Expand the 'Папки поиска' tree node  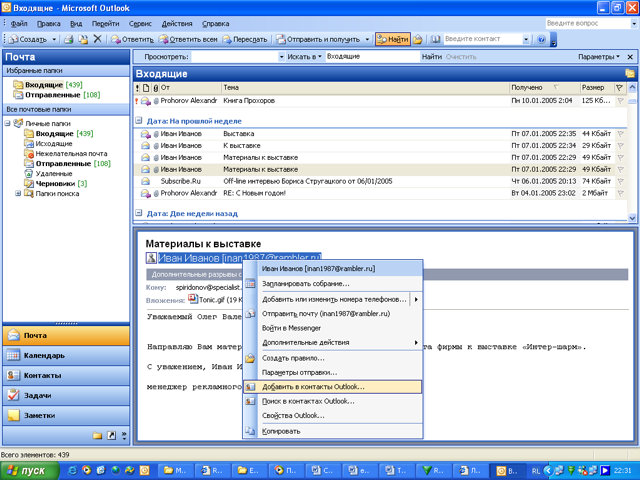pos(18,193)
